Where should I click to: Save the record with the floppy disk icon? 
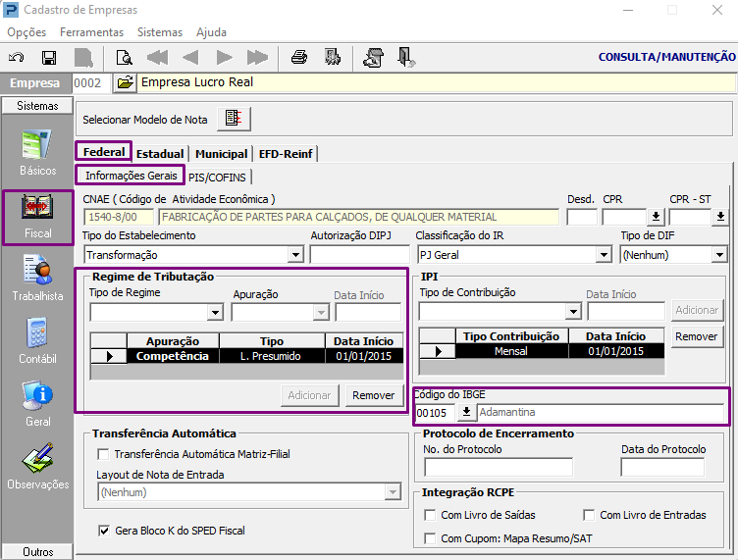pyautogui.click(x=49, y=58)
